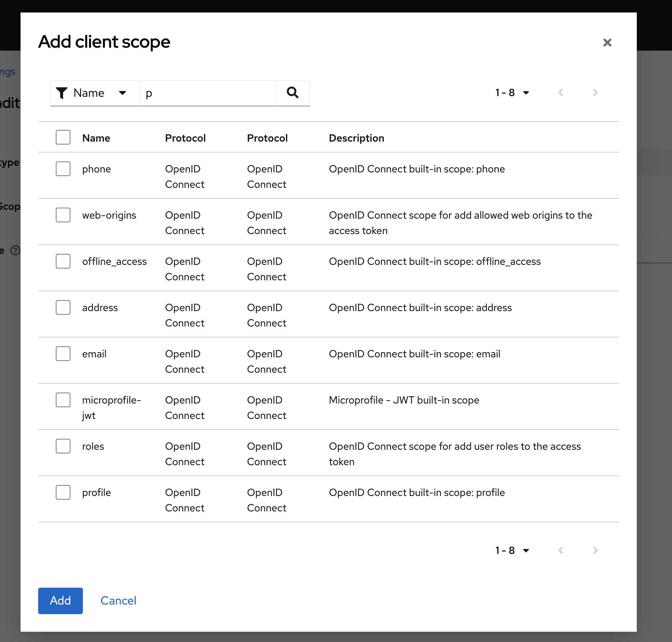Open the name filter icon menu
This screenshot has height=642, width=672.
[x=62, y=93]
